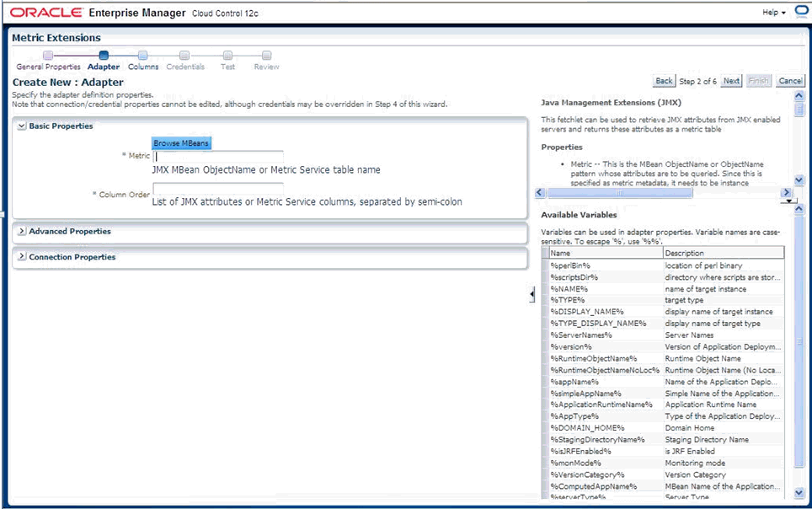Select the %VersionCategory% variable row

tap(663, 474)
